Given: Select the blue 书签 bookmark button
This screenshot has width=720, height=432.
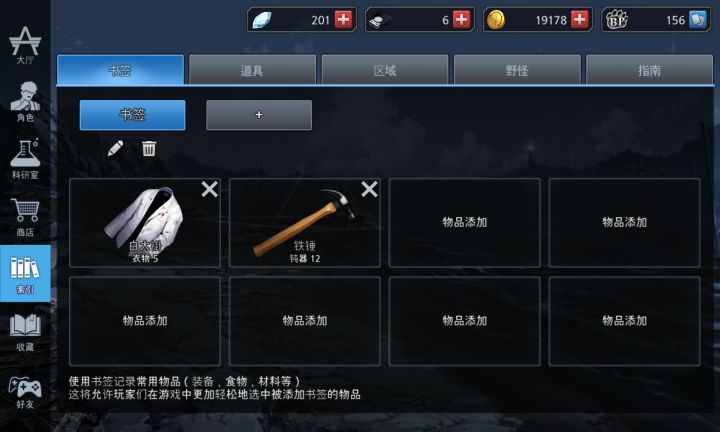Looking at the screenshot, I should click(133, 115).
